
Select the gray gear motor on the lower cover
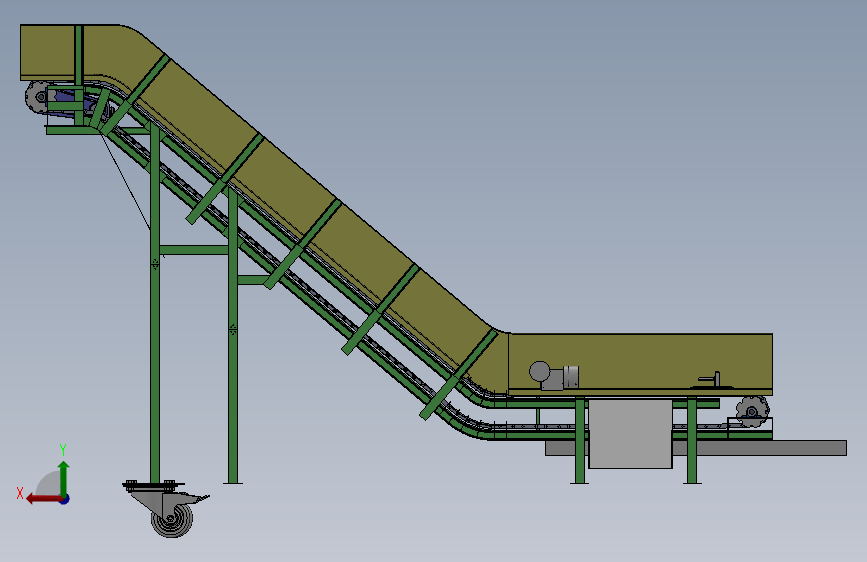[x=554, y=376]
